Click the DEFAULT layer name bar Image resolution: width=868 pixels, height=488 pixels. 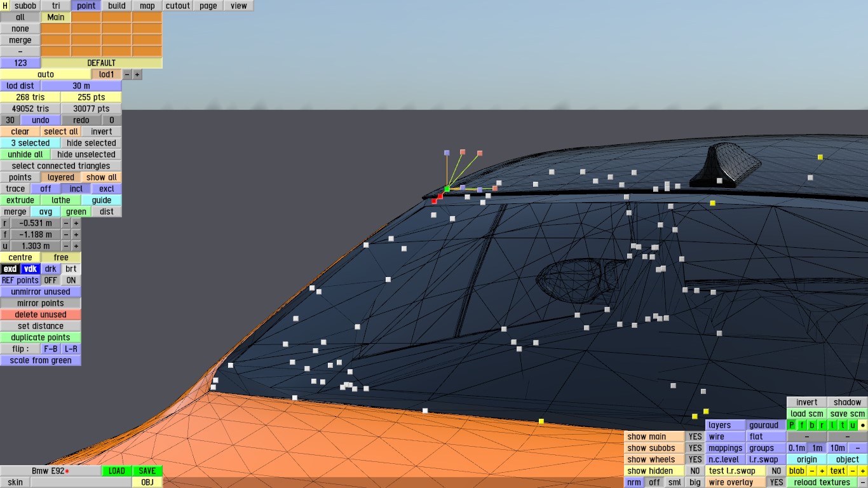(x=102, y=63)
